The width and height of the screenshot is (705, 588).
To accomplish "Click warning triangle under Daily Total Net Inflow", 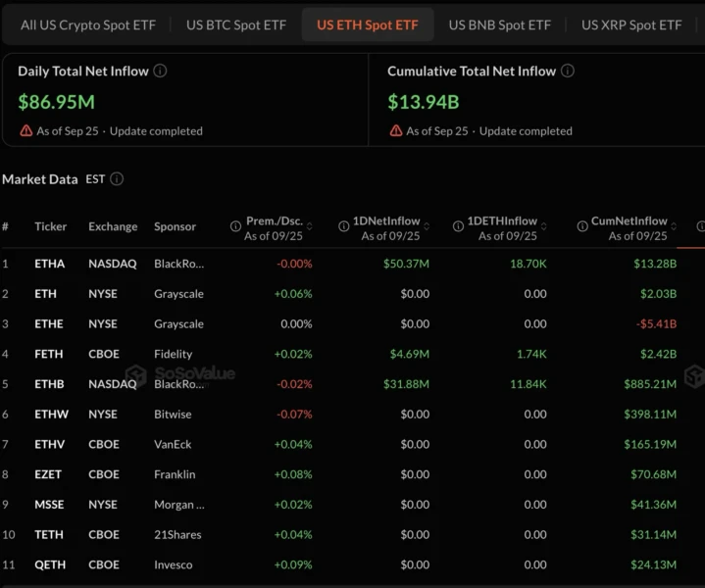I will pyautogui.click(x=26, y=130).
